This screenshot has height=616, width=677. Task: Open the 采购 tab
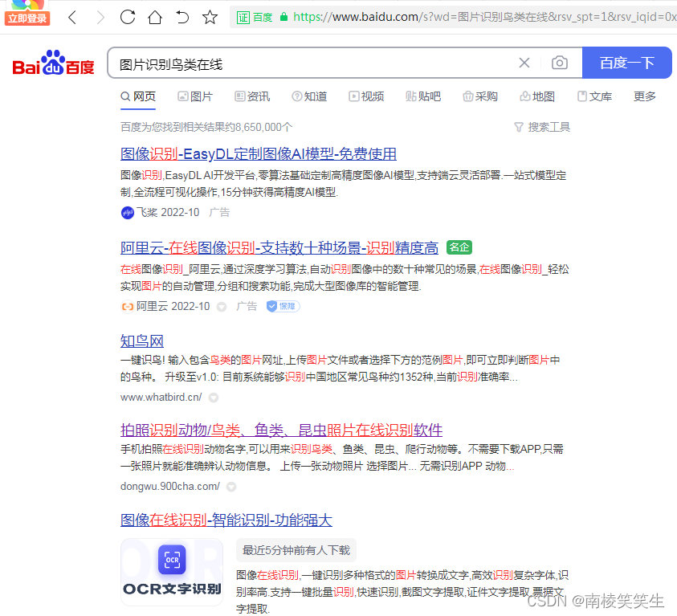tap(480, 96)
